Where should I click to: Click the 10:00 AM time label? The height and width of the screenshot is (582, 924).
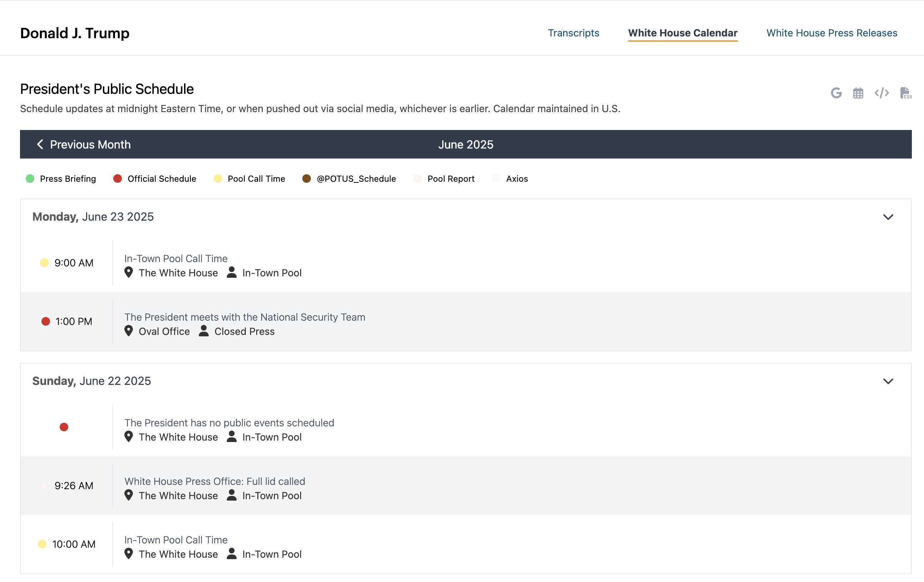(x=74, y=544)
